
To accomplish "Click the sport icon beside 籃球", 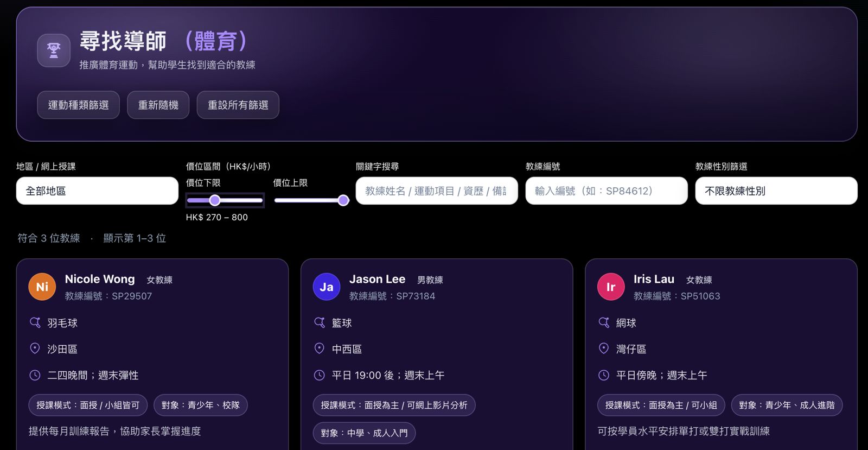I will pyautogui.click(x=320, y=322).
